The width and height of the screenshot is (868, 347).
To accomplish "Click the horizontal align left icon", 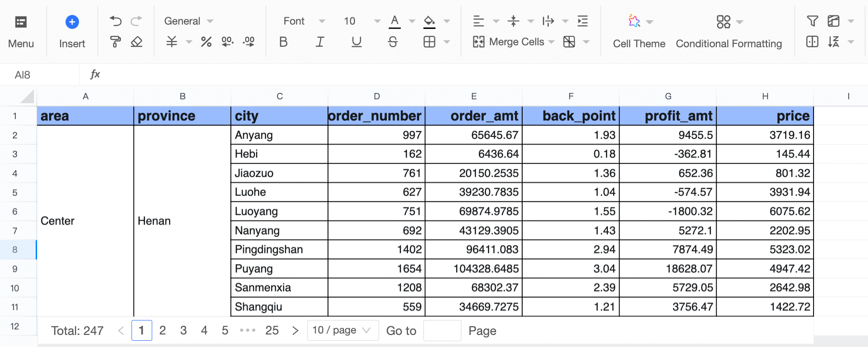I will pos(478,21).
